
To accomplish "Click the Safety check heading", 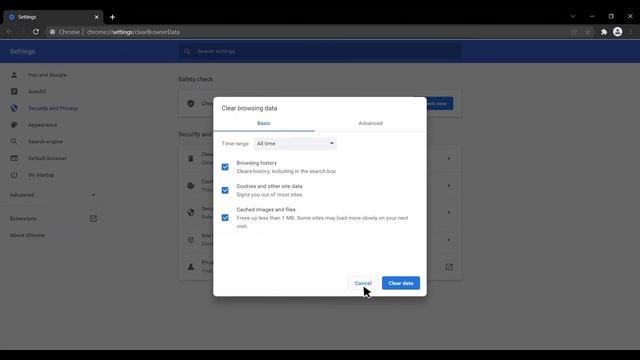I will [x=196, y=79].
